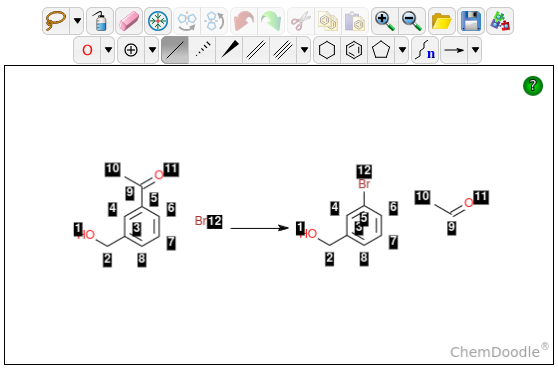The height and width of the screenshot is (369, 558).
Task: Open the green help question button
Action: pos(533,86)
